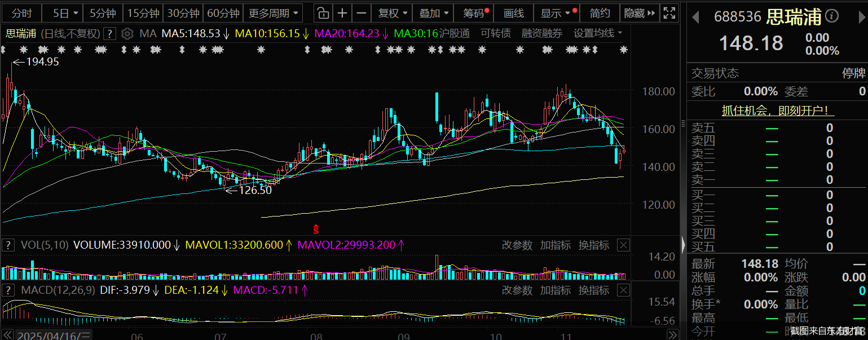Enter fullscreen chart mode icon

tap(669, 13)
